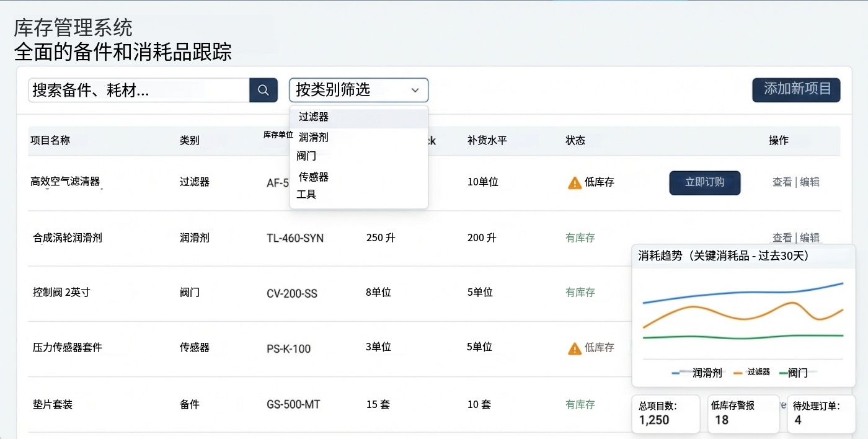Click the 添加新项目 button
This screenshot has width=868, height=439.
click(796, 89)
